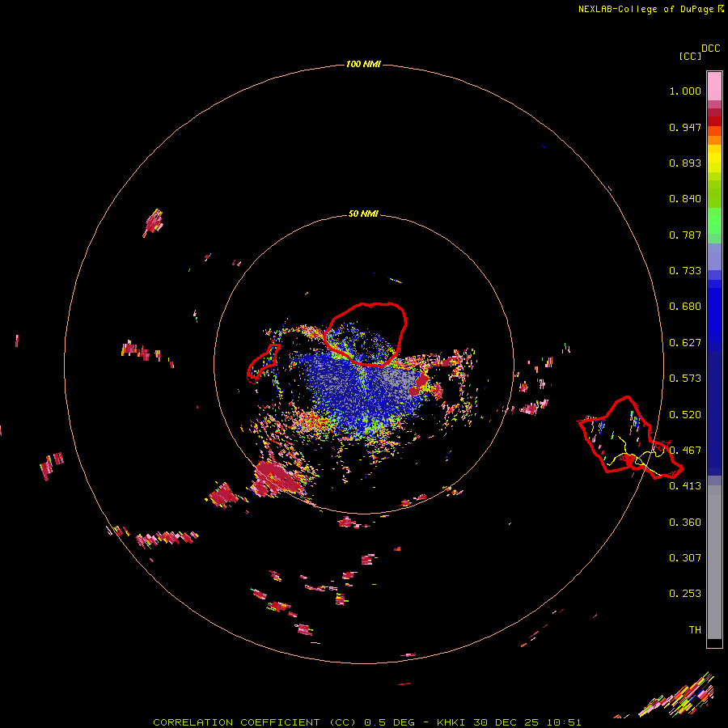Click the TH threshold label
The image size is (728, 728).
click(x=695, y=630)
